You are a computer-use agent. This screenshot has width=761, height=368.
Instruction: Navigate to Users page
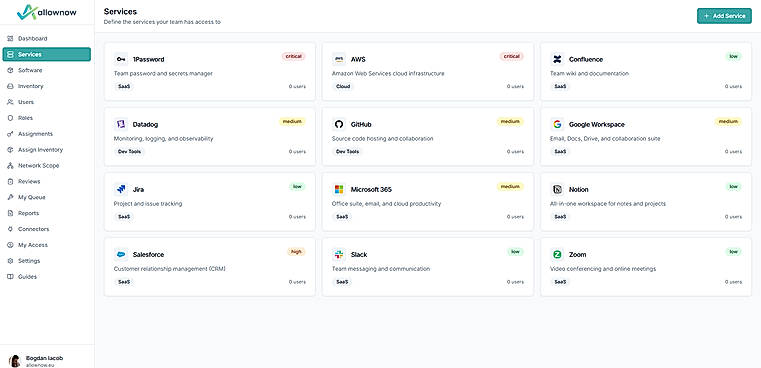click(47, 102)
